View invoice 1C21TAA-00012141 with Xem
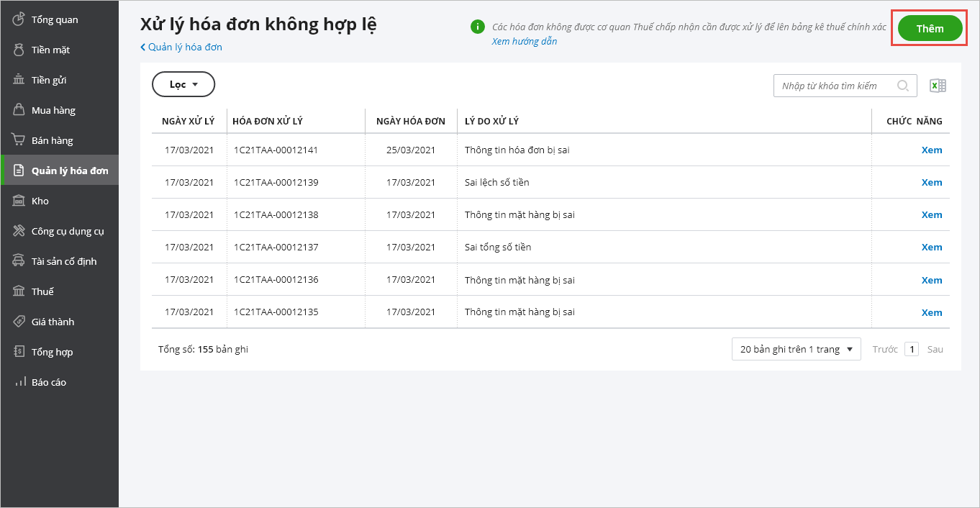The width and height of the screenshot is (980, 508). pos(932,150)
